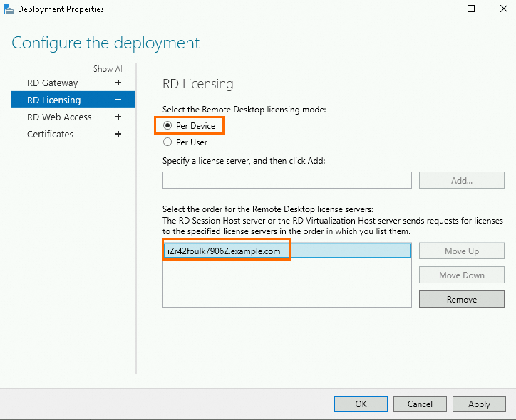Click the Show All link
516x420 pixels.
coord(108,68)
